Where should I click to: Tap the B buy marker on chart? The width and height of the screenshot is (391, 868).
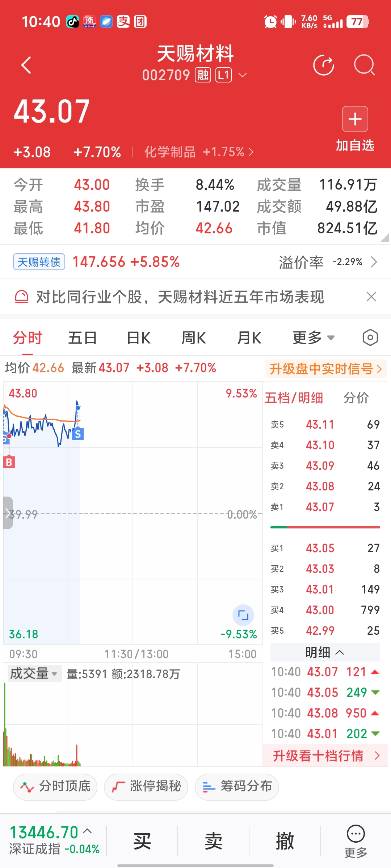pyautogui.click(x=9, y=462)
